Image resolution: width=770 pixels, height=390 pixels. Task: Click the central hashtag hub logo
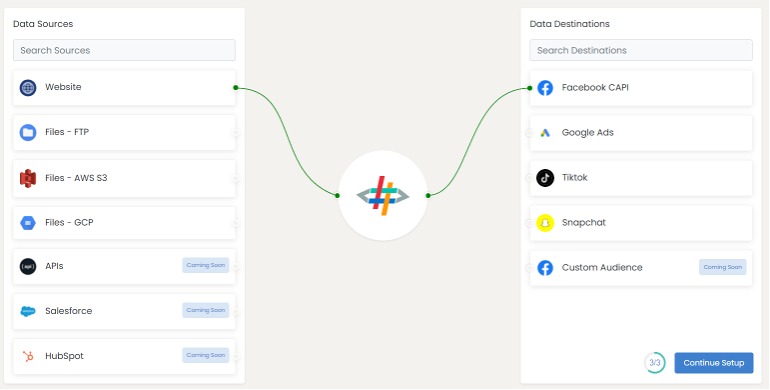(x=383, y=195)
